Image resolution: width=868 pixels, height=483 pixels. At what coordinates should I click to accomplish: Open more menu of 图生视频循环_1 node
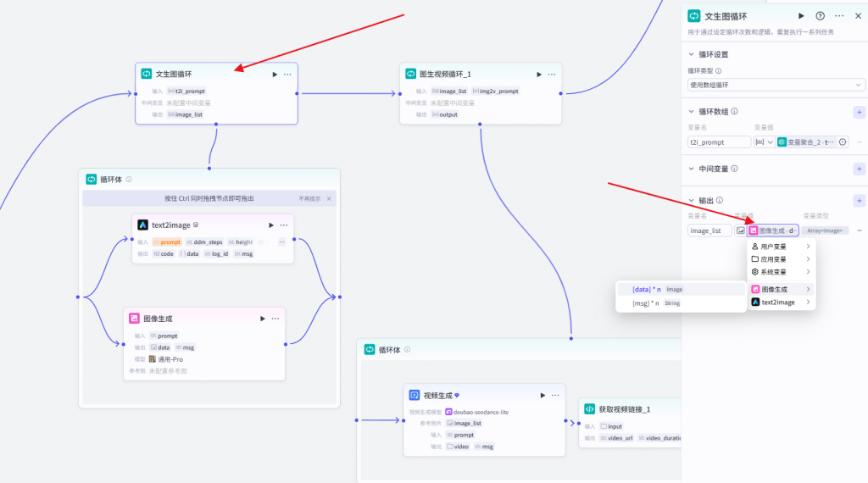tap(551, 74)
